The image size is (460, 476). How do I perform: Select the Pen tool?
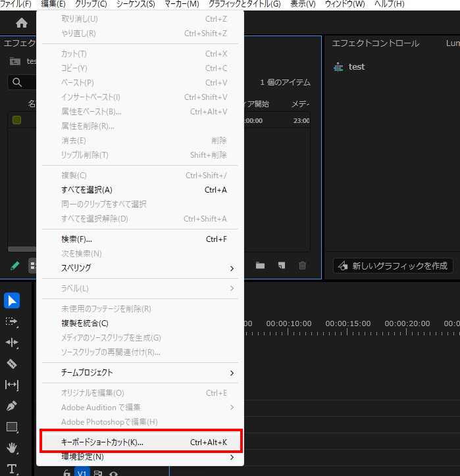click(12, 406)
